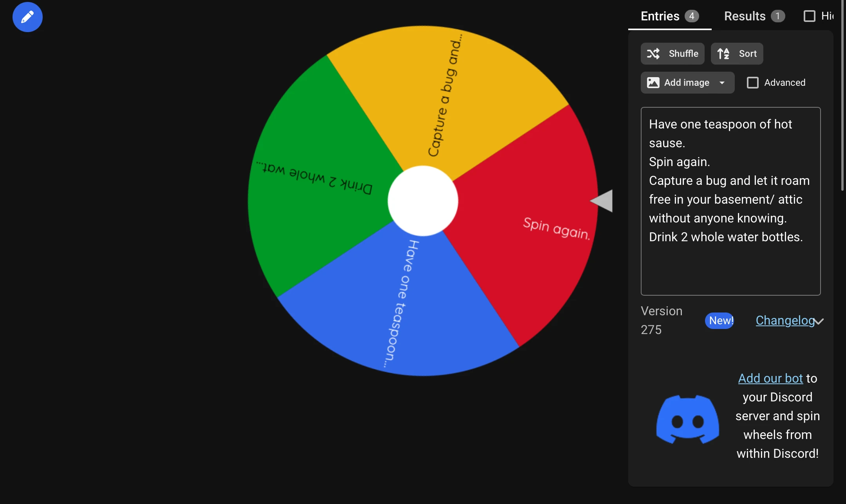Click the Changelog link
Screen dimensions: 846x504
(x=785, y=321)
